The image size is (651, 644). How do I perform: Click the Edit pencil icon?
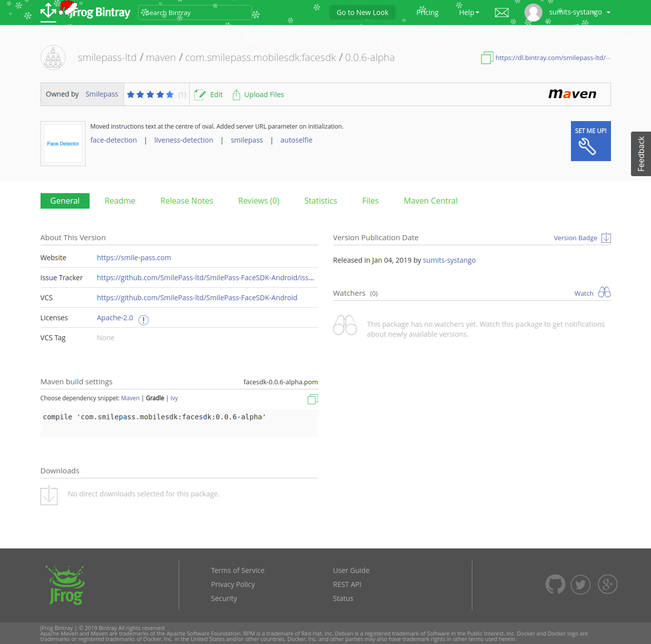pos(200,95)
